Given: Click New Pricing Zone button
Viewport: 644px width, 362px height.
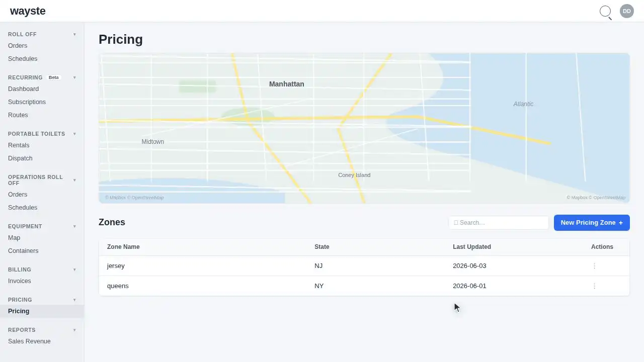Looking at the screenshot, I should tap(592, 223).
